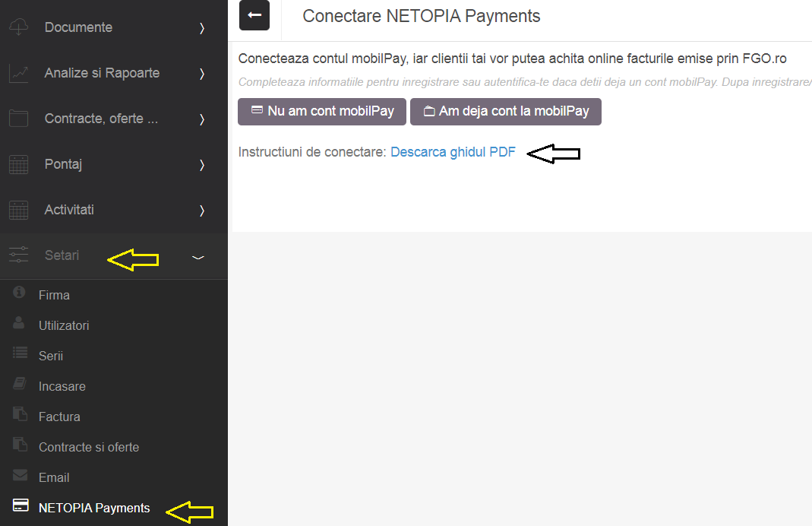Image resolution: width=812 pixels, height=526 pixels.
Task: Expand the Contracte, oferte chevron
Action: (x=202, y=119)
